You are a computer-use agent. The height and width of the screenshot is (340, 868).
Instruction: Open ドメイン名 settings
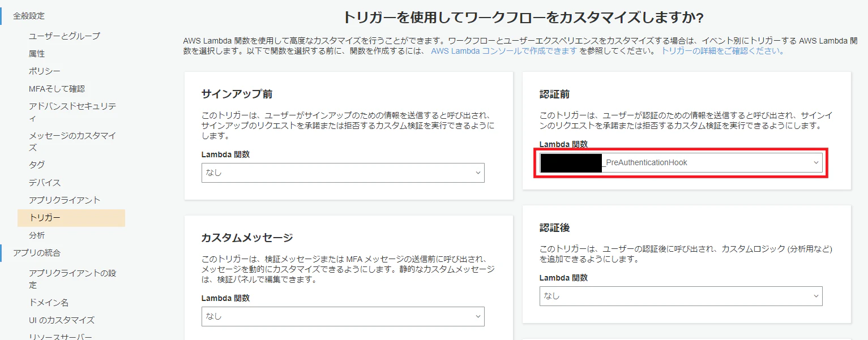coord(49,303)
